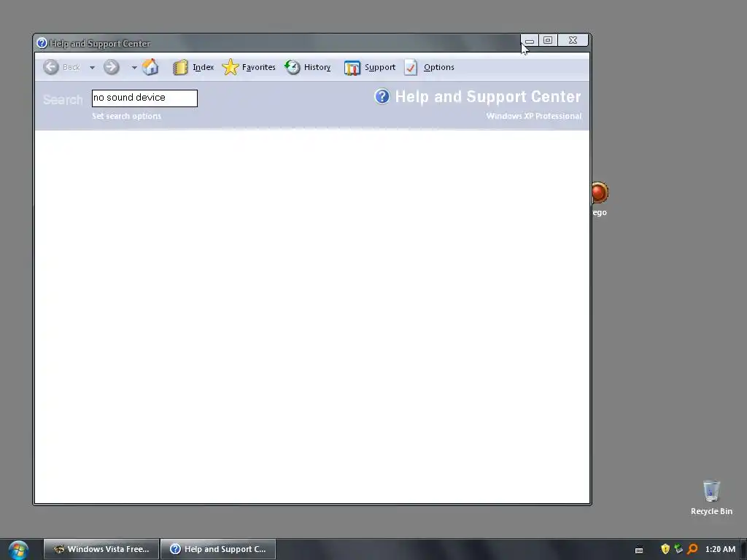
Task: Open the Back history dropdown arrow
Action: 93,68
